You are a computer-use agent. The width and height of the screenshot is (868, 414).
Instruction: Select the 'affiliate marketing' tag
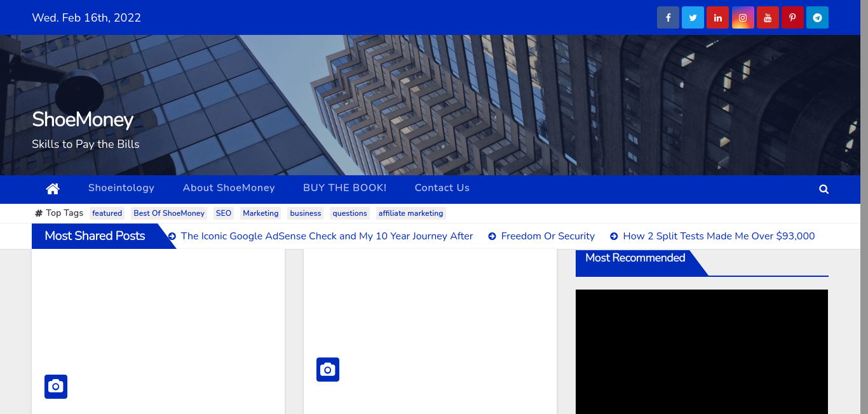pos(410,213)
